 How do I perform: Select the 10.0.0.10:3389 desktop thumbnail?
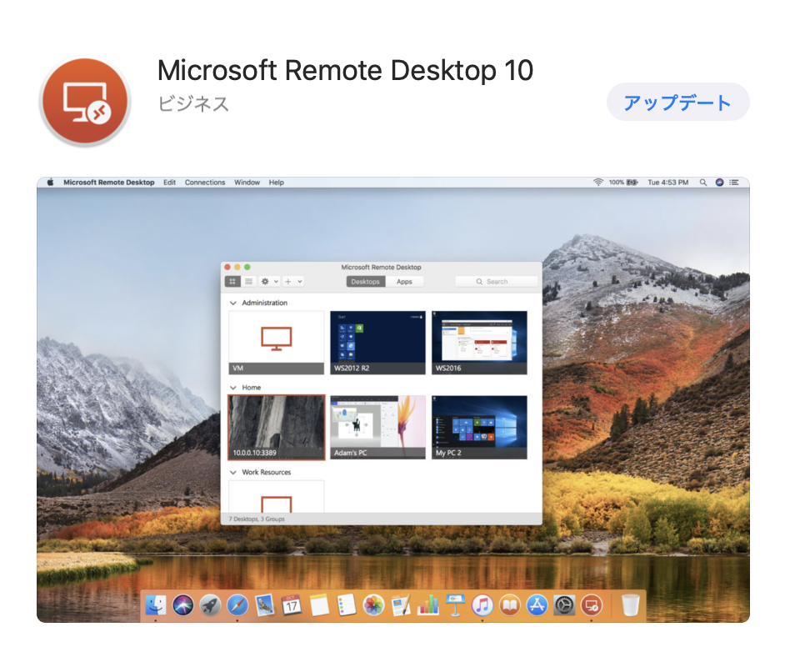pos(277,428)
